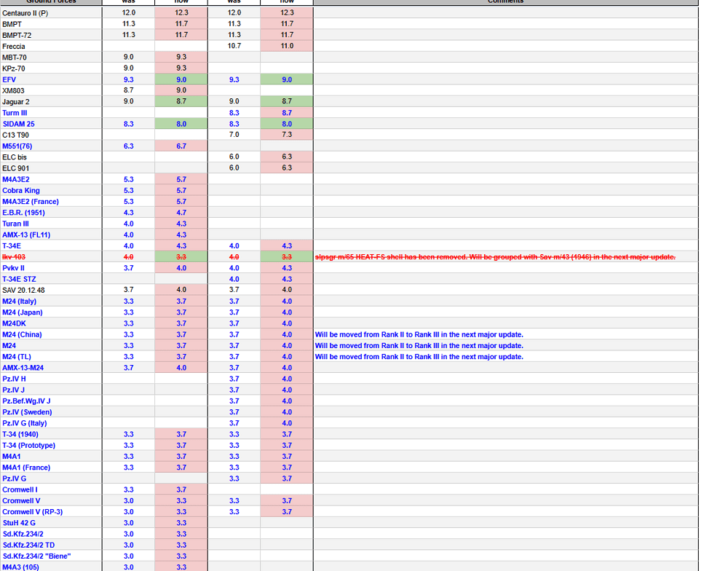
Task: Click the SIDAM 25 vehicle name
Action: pos(18,124)
